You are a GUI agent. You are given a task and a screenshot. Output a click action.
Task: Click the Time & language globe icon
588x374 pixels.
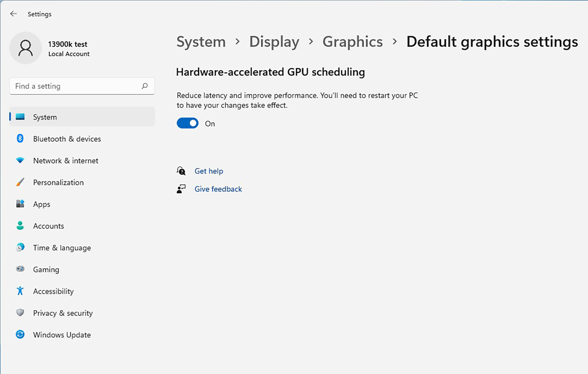click(20, 247)
